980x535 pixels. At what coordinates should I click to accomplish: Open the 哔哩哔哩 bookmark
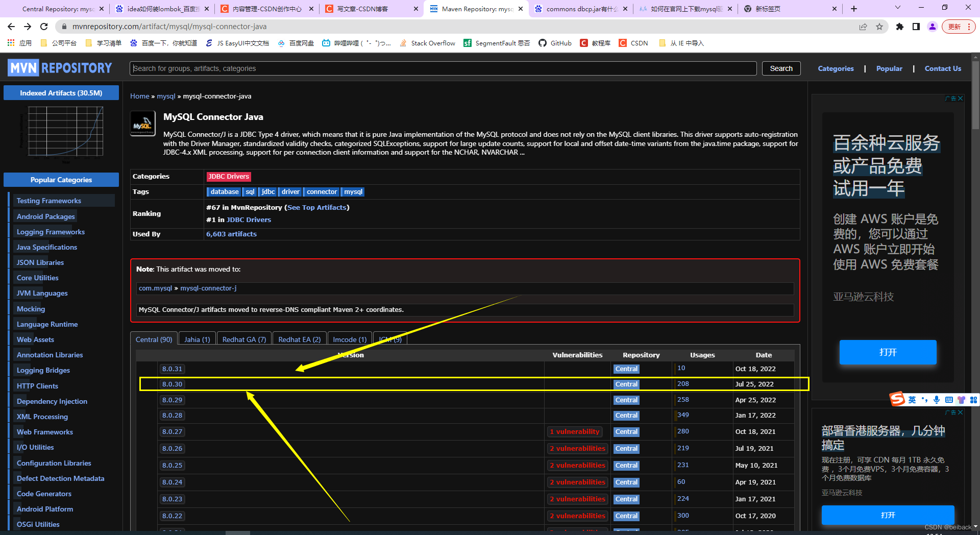[356, 43]
